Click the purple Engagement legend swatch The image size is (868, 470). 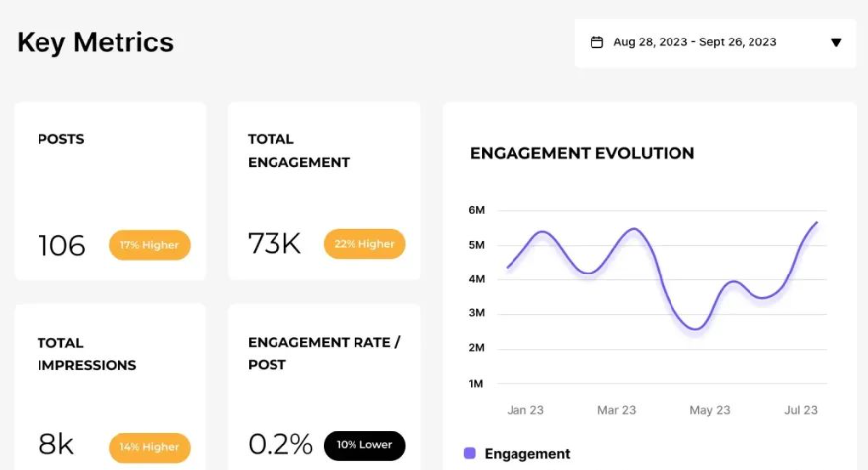click(x=470, y=454)
